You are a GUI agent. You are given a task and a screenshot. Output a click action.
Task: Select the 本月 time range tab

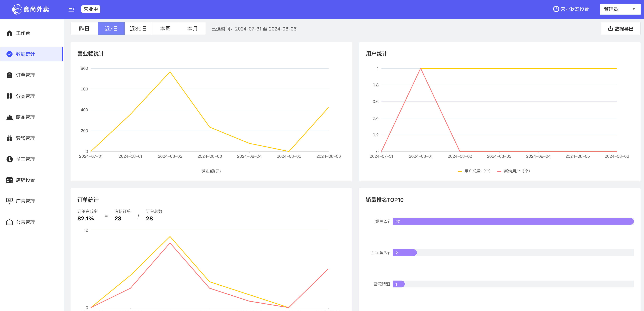[x=192, y=29]
